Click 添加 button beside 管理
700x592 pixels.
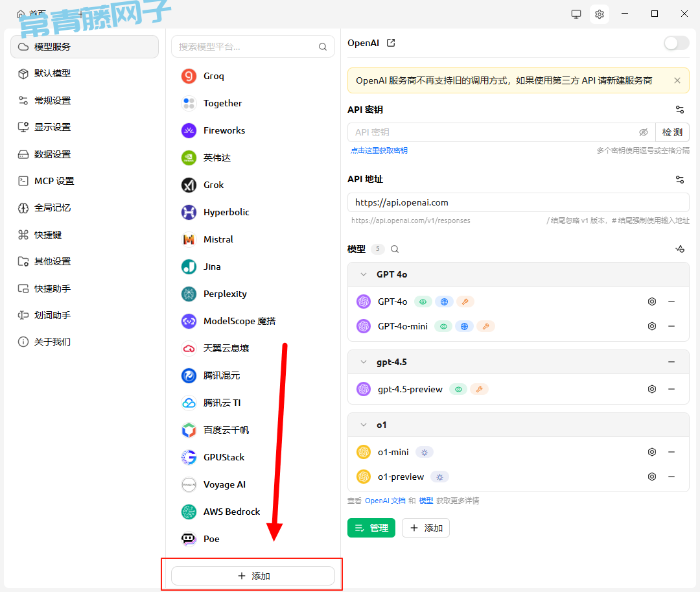[x=426, y=528]
